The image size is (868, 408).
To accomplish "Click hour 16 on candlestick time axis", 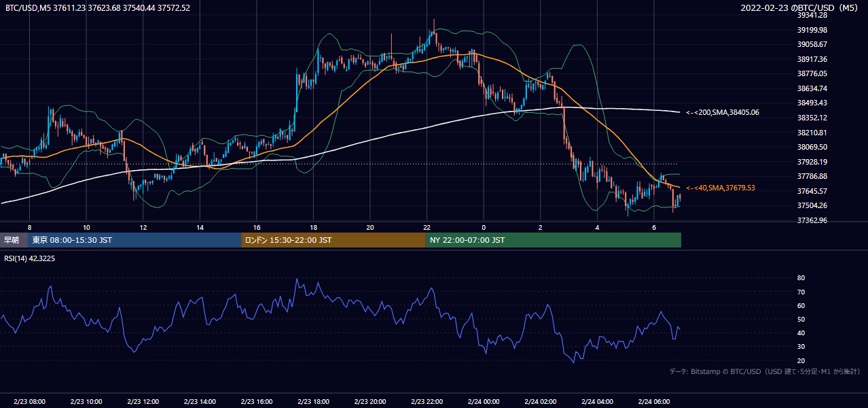I will coord(256,227).
